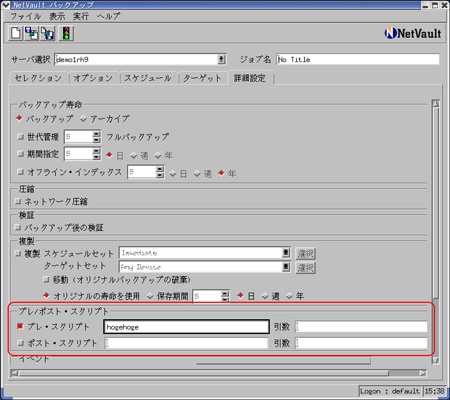Select 日 radio for オフライン・インデックス
Screen dimensions: 450x400
point(173,173)
